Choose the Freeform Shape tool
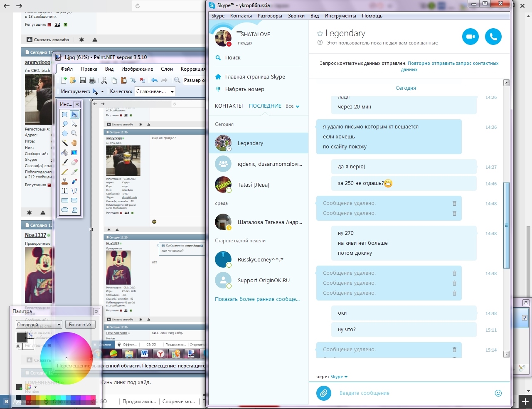This screenshot has height=409, width=532. (74, 210)
